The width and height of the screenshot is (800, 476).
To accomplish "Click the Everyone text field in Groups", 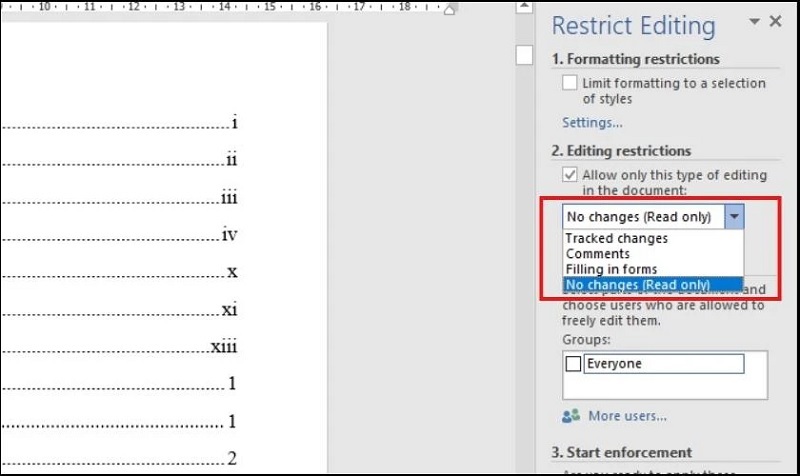I will [663, 364].
